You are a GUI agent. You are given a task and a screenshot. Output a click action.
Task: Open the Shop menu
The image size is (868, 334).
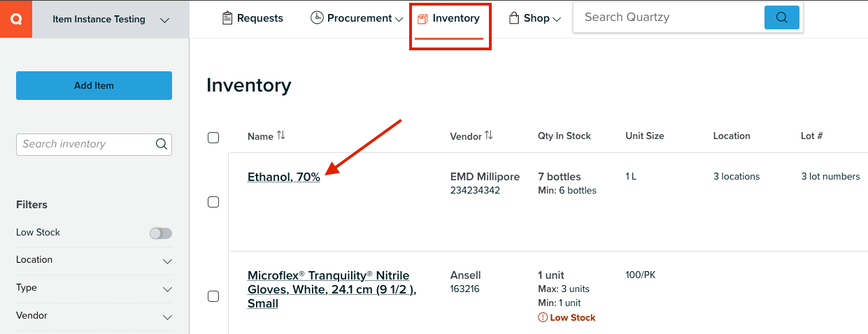pyautogui.click(x=535, y=18)
